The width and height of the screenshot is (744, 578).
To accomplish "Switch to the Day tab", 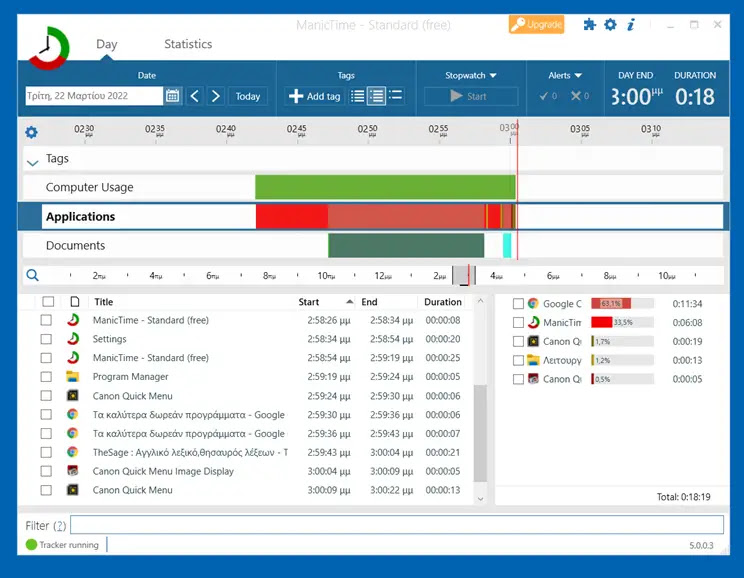I will point(106,44).
